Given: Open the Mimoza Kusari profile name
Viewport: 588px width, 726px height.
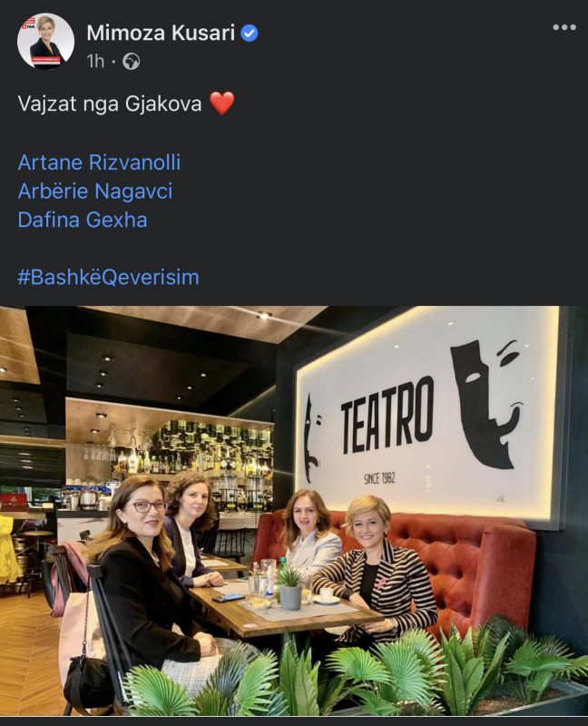Looking at the screenshot, I should point(161,33).
